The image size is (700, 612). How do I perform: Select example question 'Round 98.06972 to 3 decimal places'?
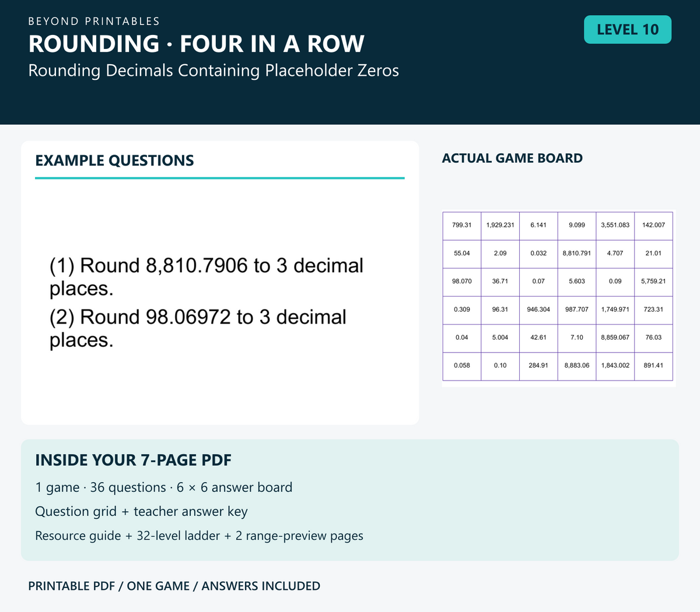point(198,328)
